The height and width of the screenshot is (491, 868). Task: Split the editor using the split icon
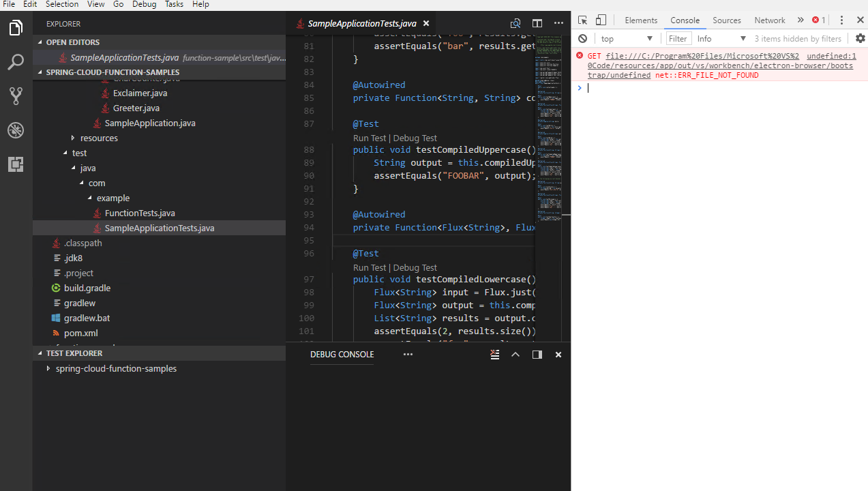537,23
